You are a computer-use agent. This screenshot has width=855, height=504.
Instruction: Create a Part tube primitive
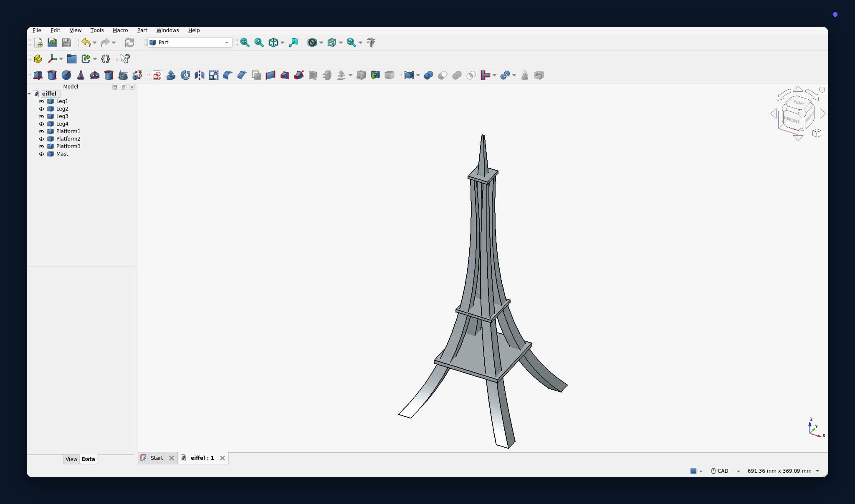pos(109,75)
